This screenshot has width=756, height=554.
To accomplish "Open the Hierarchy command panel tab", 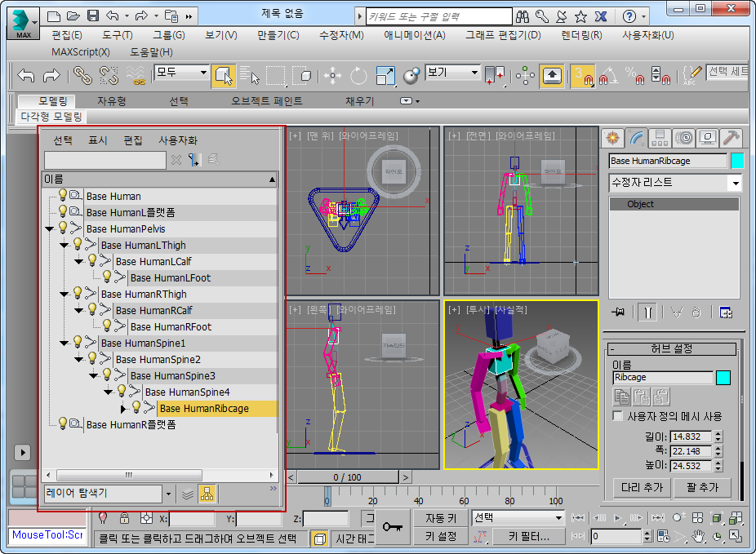I will click(x=660, y=137).
